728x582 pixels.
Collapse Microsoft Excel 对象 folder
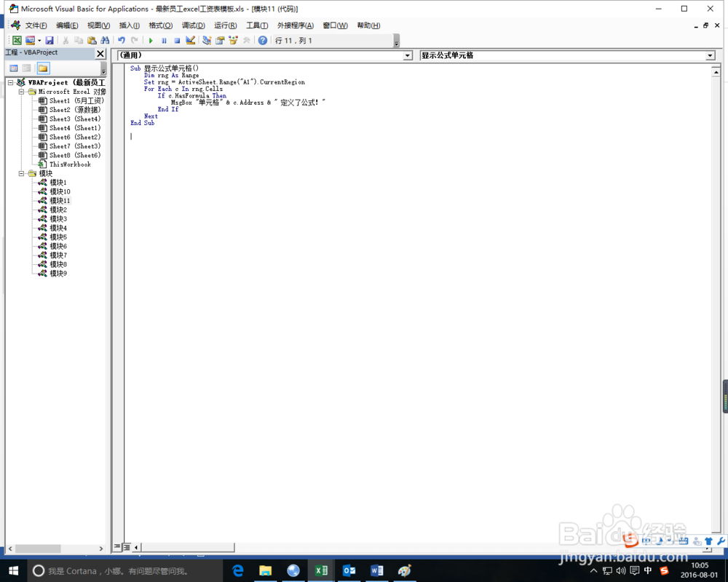click(x=21, y=92)
